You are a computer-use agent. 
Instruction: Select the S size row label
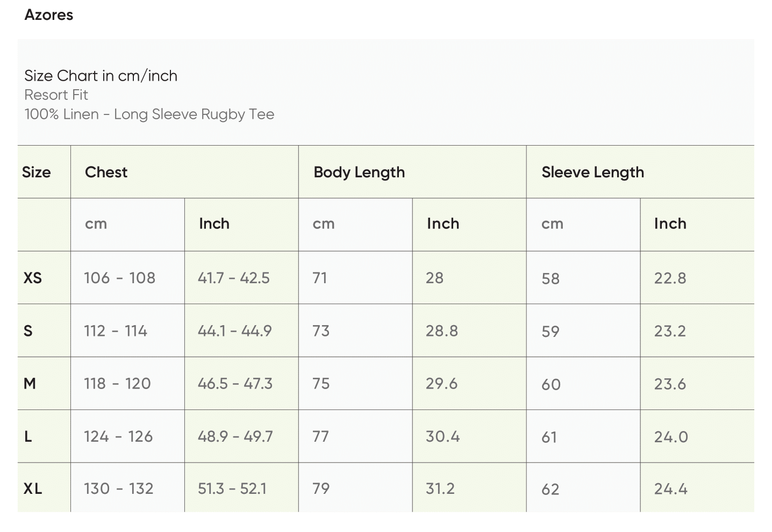click(x=28, y=331)
